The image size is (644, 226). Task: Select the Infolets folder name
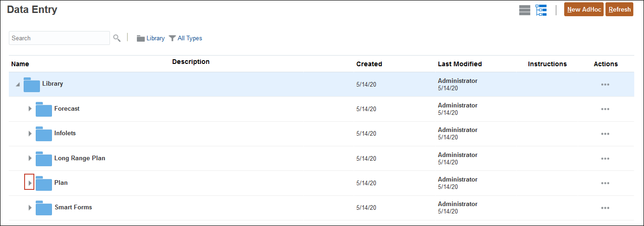pyautogui.click(x=65, y=133)
